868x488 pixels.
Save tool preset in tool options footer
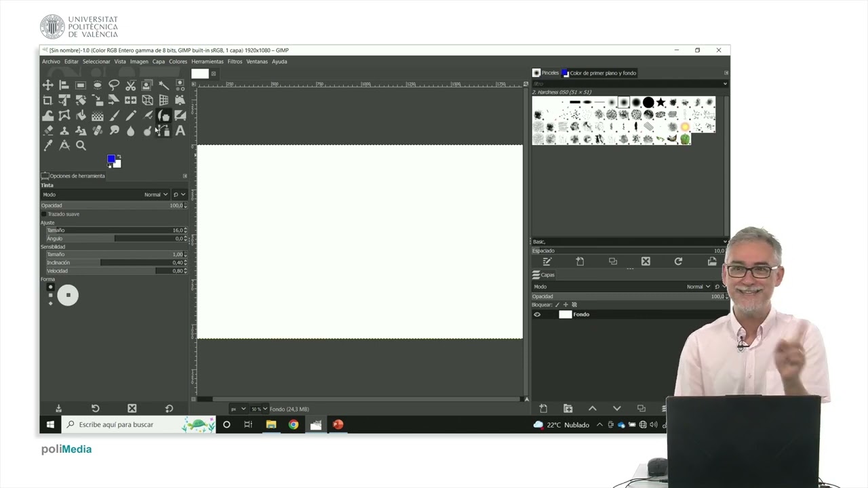coord(58,408)
